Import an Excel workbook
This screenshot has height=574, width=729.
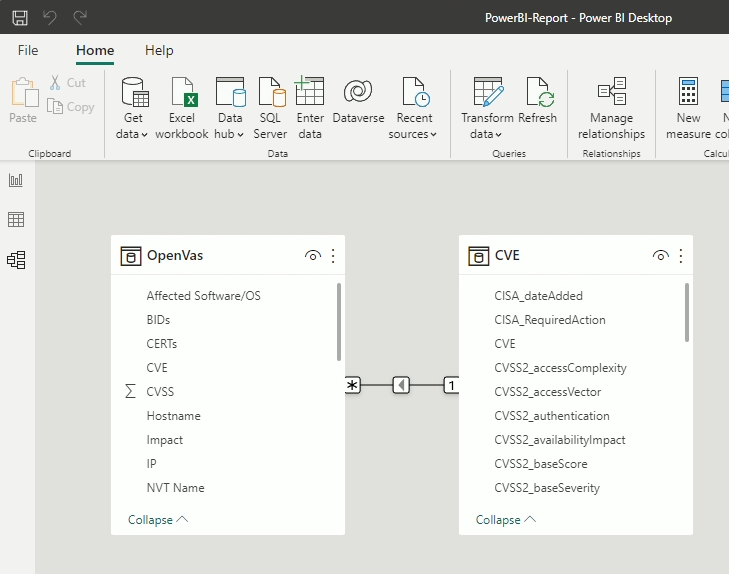(182, 108)
